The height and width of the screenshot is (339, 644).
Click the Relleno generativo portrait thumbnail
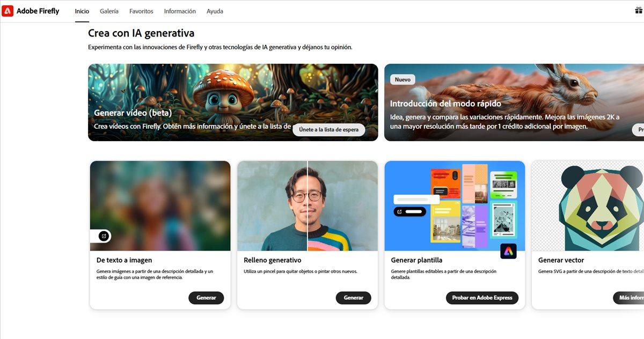tap(308, 206)
